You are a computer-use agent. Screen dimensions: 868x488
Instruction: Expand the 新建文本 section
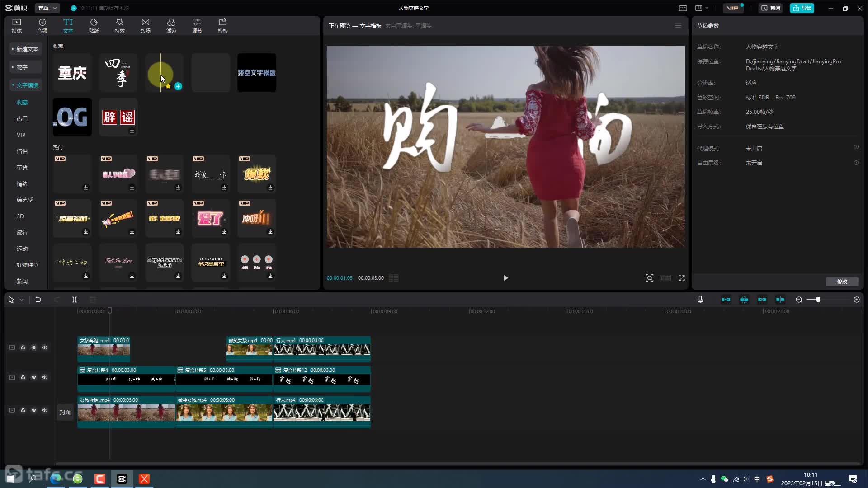click(x=26, y=49)
